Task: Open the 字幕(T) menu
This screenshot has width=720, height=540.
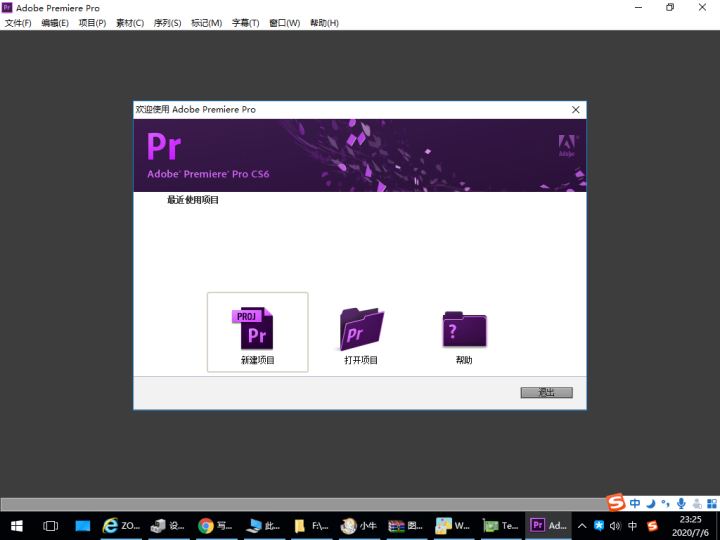Action: (246, 23)
